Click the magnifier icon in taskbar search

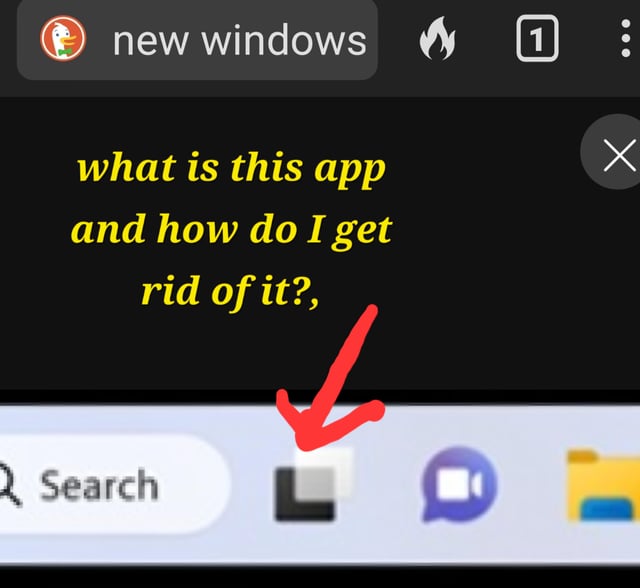(x=8, y=484)
